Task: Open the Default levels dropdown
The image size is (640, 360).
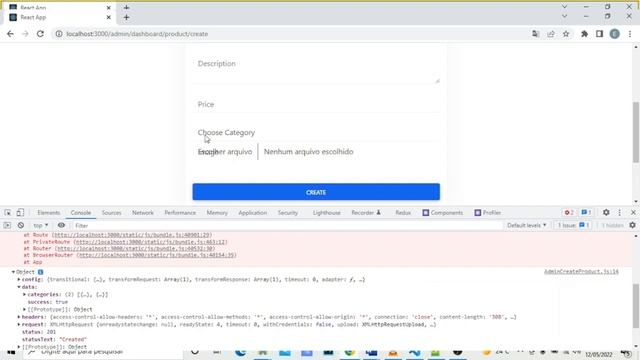Action: point(527,225)
